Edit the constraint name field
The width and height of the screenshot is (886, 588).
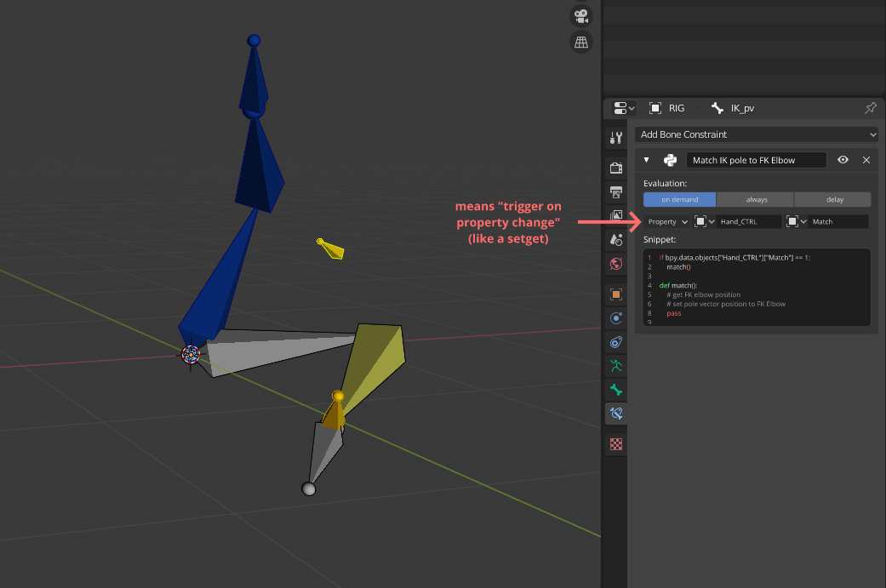tap(756, 161)
